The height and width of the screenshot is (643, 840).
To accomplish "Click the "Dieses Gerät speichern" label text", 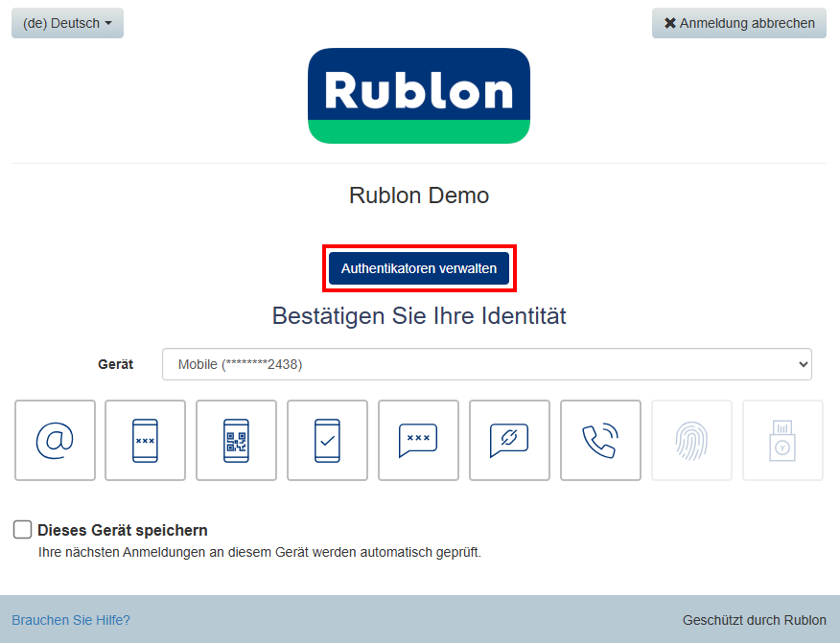I will 123,530.
